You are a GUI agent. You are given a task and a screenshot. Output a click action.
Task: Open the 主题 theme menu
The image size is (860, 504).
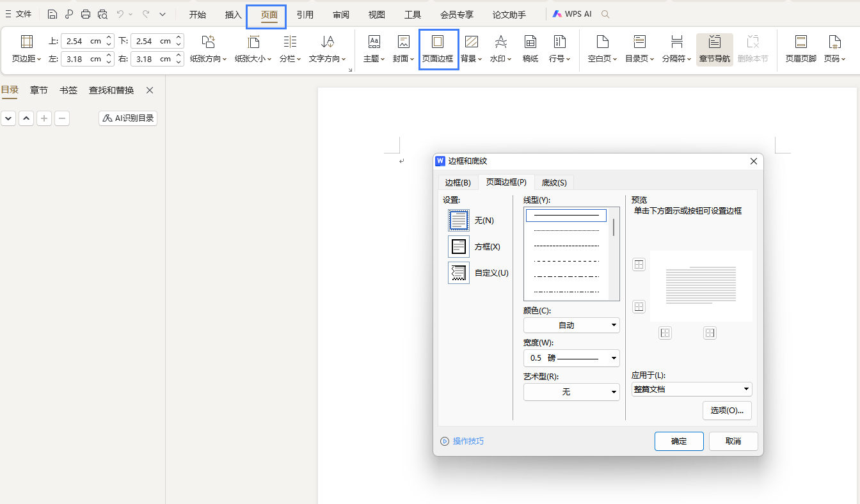[374, 49]
